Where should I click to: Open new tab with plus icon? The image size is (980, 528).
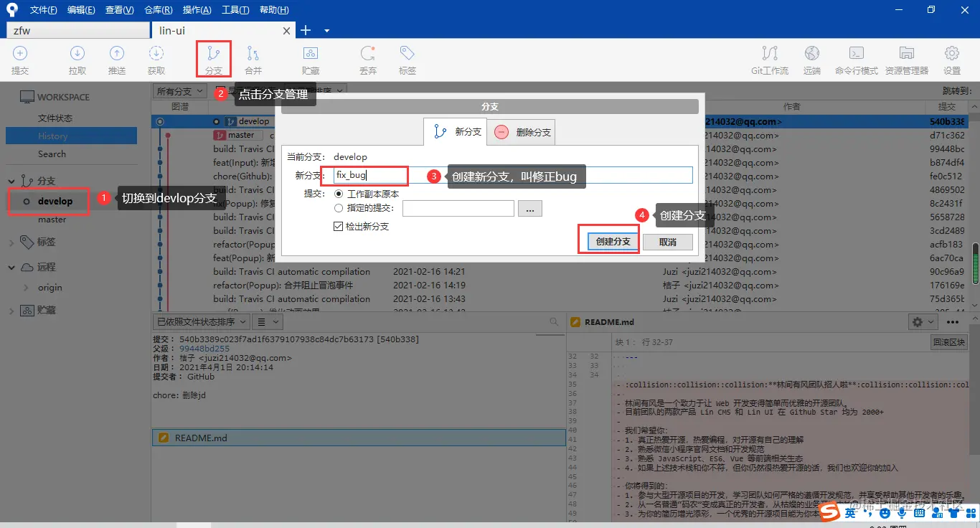point(306,30)
